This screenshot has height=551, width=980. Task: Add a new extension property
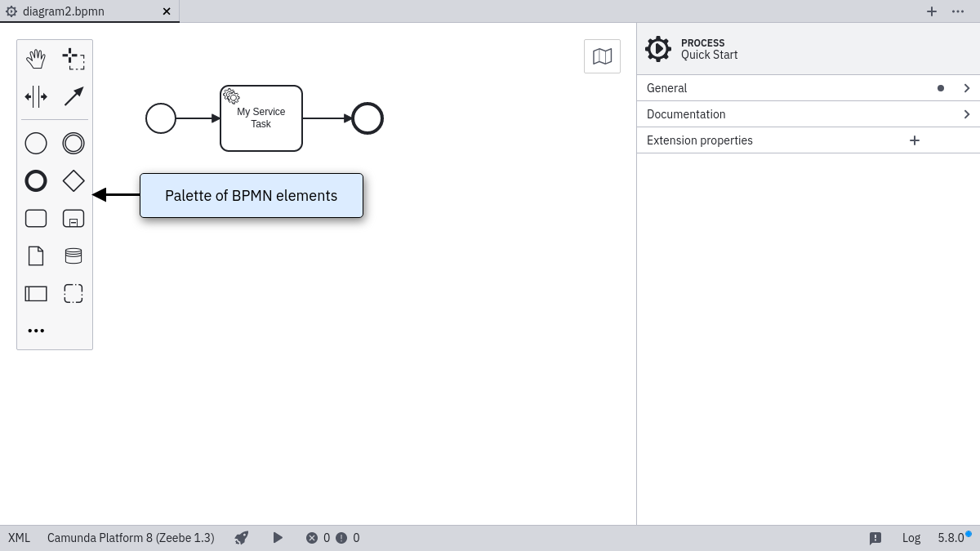pyautogui.click(x=915, y=140)
